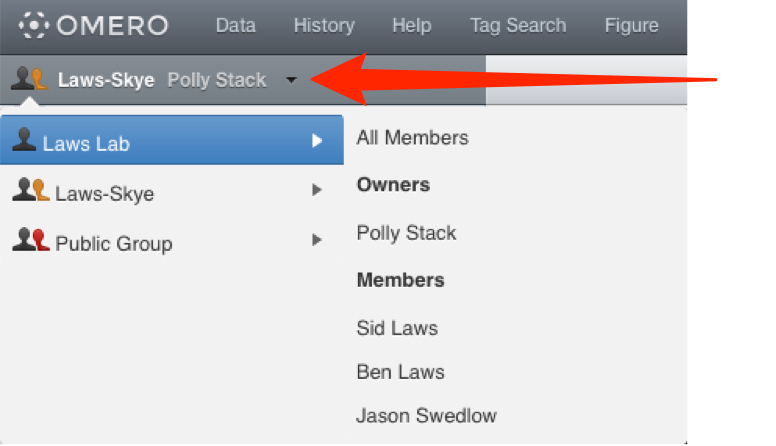Open the Help menu
This screenshot has height=446, width=776.
[x=412, y=25]
